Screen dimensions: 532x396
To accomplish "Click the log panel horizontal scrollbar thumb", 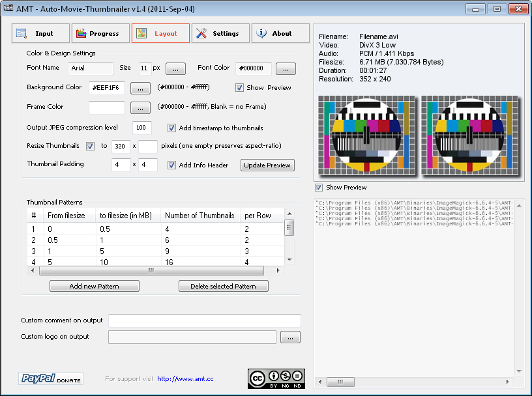I will [x=340, y=382].
